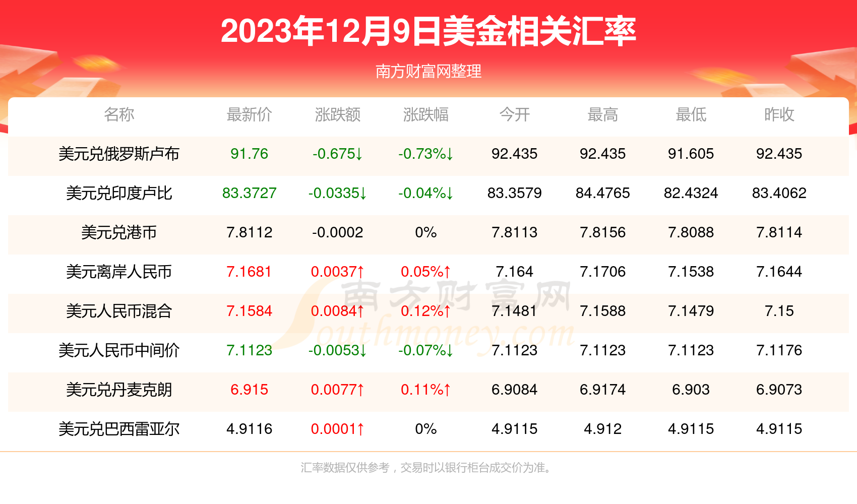The width and height of the screenshot is (857, 504).
Task: Click the 南方财富网整理 subtitle text
Action: (428, 72)
